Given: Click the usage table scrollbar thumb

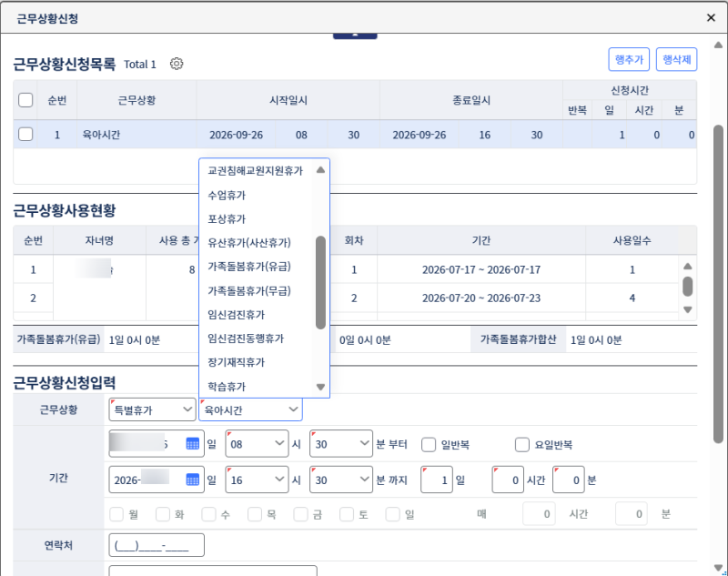Looking at the screenshot, I should [688, 287].
